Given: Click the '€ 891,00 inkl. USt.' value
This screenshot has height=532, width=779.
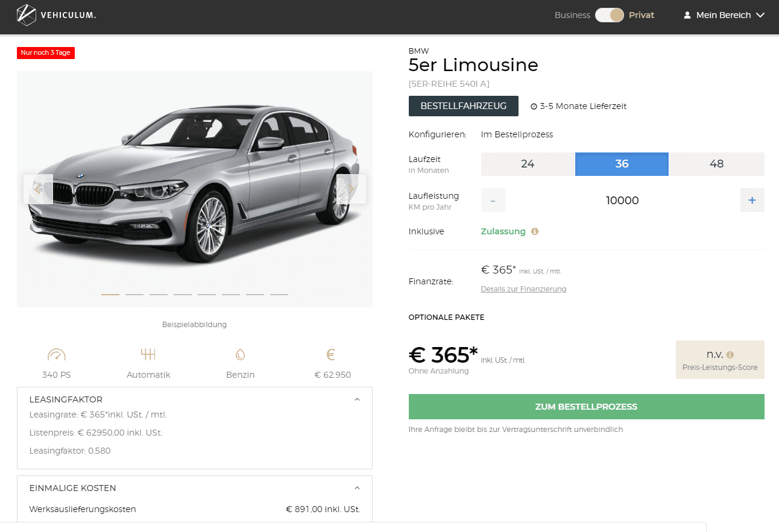Looking at the screenshot, I should coord(323,509).
